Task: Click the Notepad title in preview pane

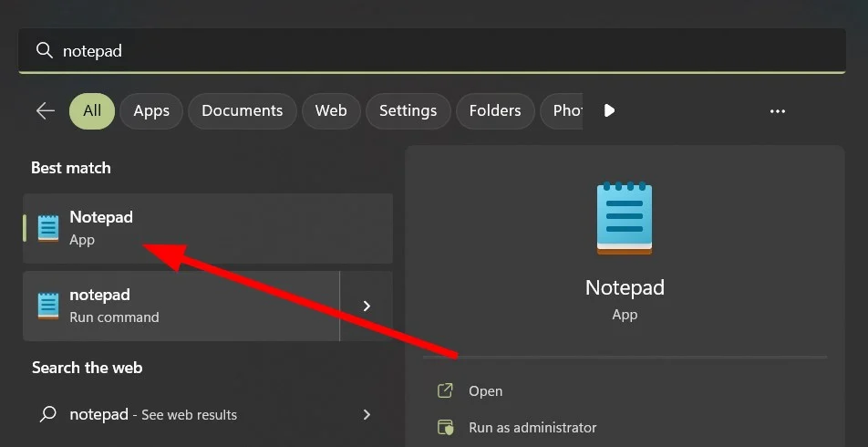Action: [625, 287]
